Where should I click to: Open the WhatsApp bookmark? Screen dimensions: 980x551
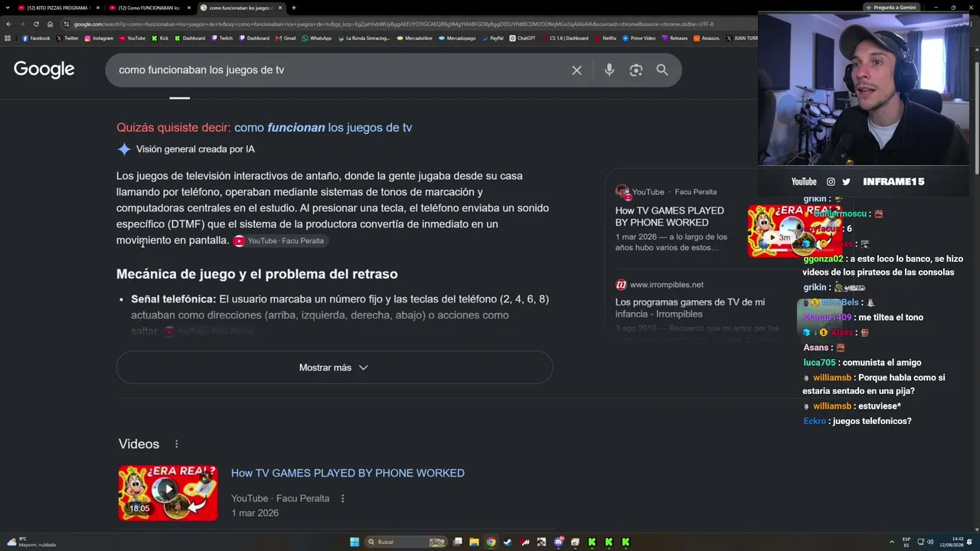tap(317, 38)
